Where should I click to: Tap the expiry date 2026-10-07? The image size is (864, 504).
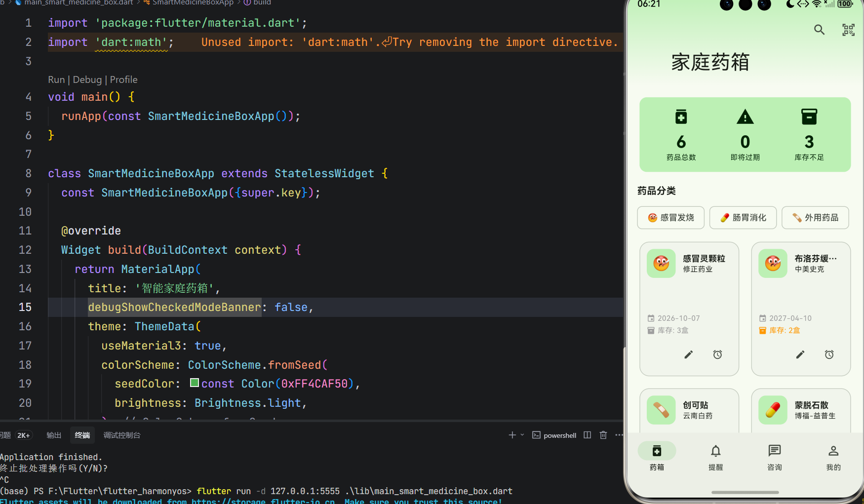[679, 318]
